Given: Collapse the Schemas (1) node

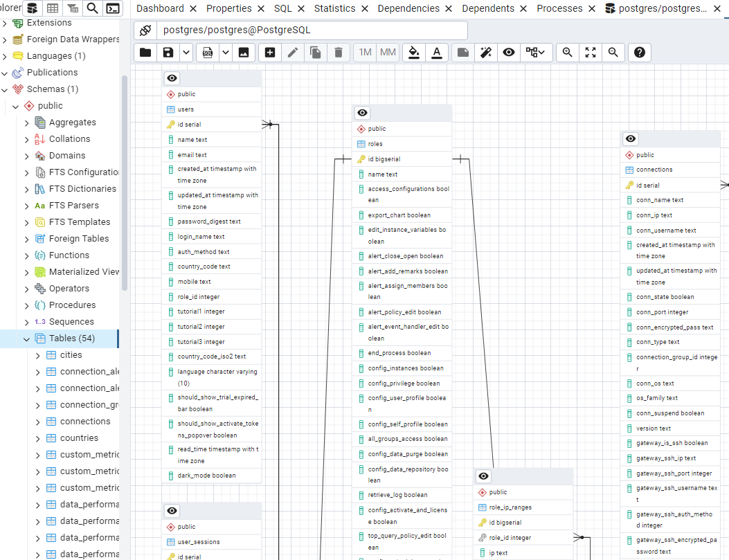Looking at the screenshot, I should pos(5,89).
